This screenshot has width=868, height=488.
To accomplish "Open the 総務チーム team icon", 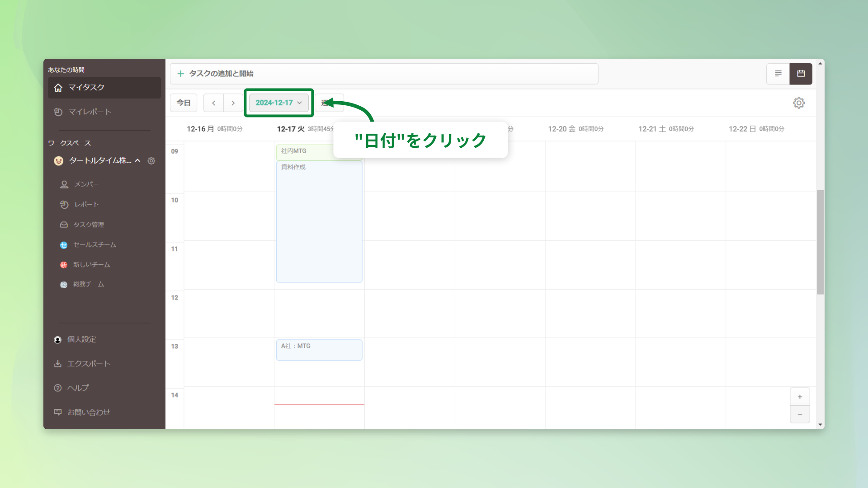I will pyautogui.click(x=64, y=284).
